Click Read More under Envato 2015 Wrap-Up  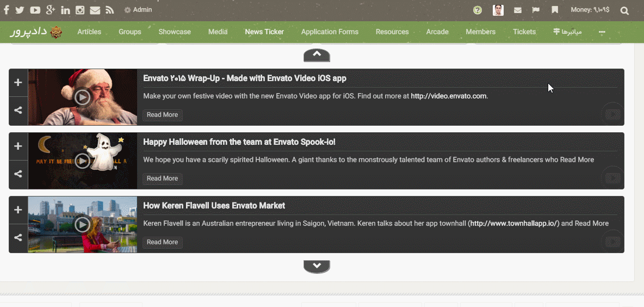(162, 115)
